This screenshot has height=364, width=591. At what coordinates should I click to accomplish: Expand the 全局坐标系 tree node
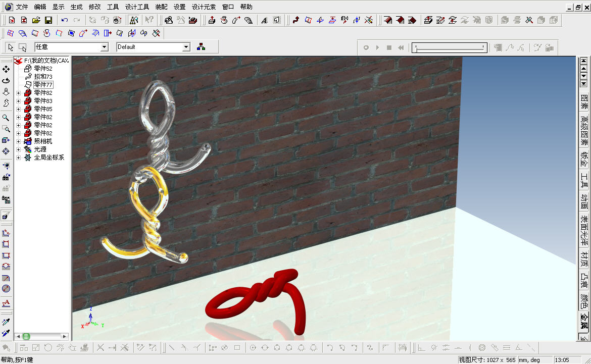(19, 158)
